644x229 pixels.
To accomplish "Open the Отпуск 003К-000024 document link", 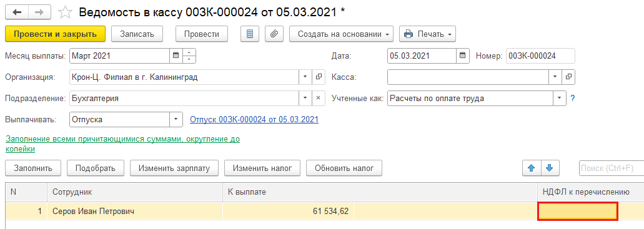I will pos(254,120).
